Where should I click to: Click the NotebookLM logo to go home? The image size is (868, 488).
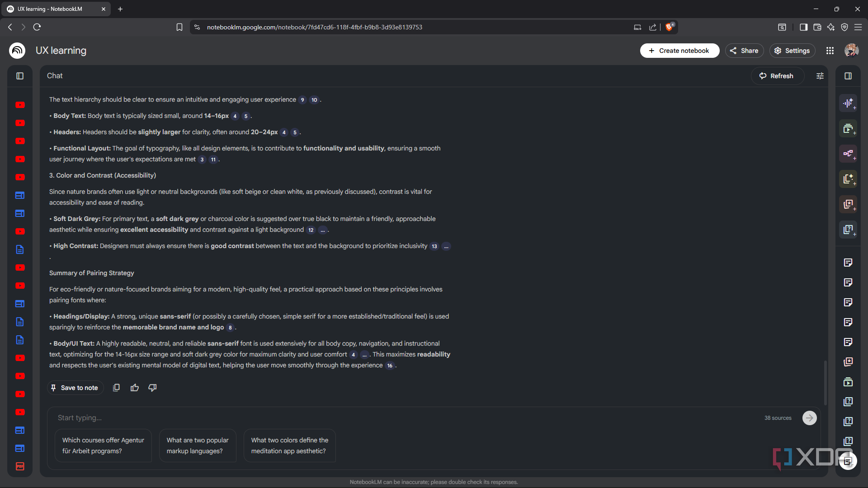click(17, 51)
